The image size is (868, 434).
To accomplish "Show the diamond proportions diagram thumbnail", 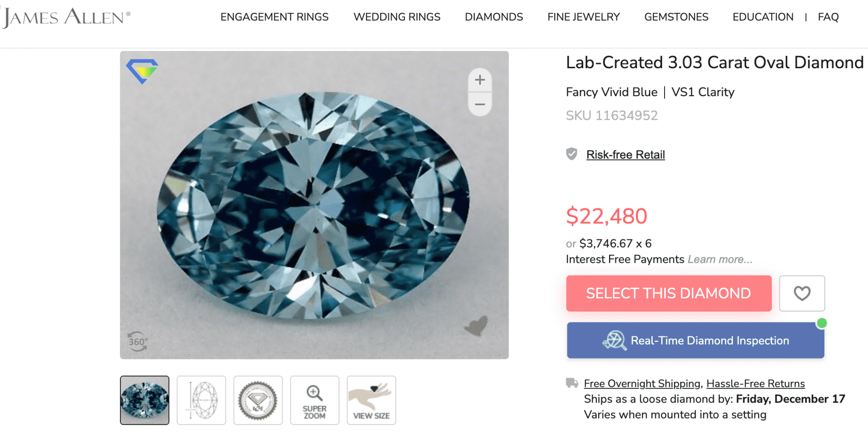I will (x=201, y=400).
